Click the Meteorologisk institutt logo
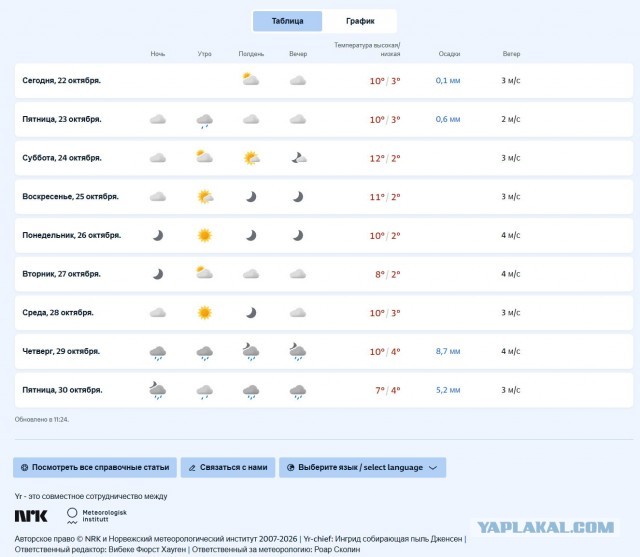 (97, 516)
